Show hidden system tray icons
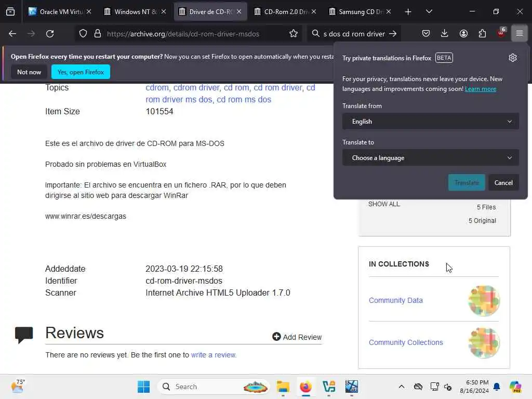The height and width of the screenshot is (399, 532). [x=402, y=387]
